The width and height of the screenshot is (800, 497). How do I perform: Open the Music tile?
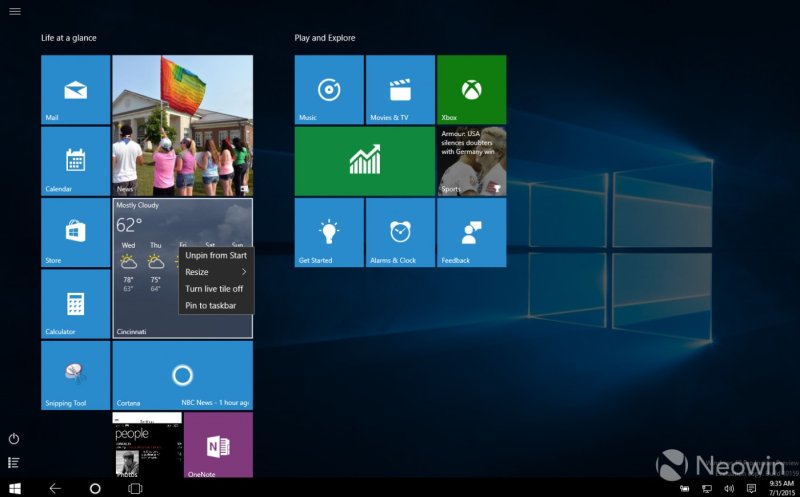tap(329, 90)
